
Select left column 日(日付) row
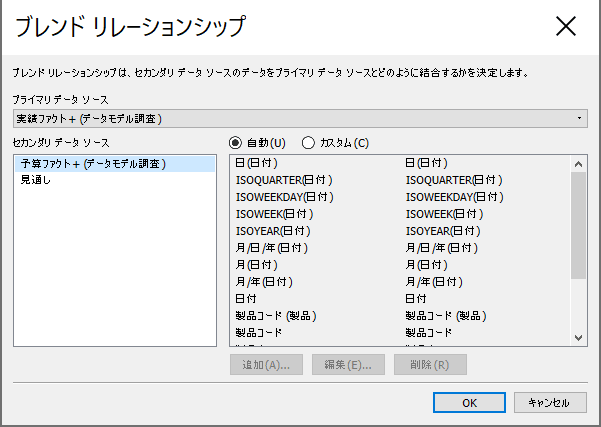pos(256,163)
